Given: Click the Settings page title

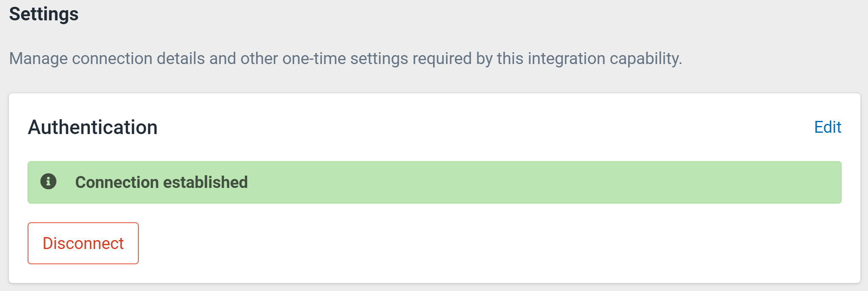Looking at the screenshot, I should (44, 14).
